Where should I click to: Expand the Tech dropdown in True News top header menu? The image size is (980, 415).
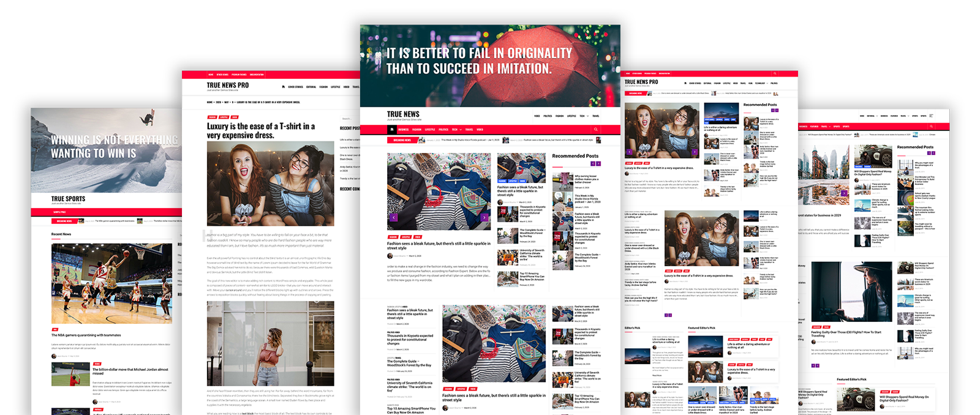tap(587, 116)
